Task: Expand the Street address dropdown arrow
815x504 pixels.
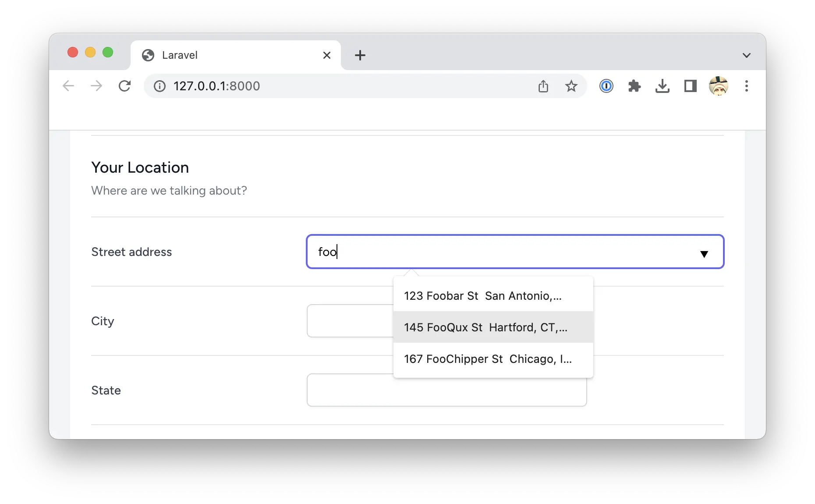Action: 704,254
